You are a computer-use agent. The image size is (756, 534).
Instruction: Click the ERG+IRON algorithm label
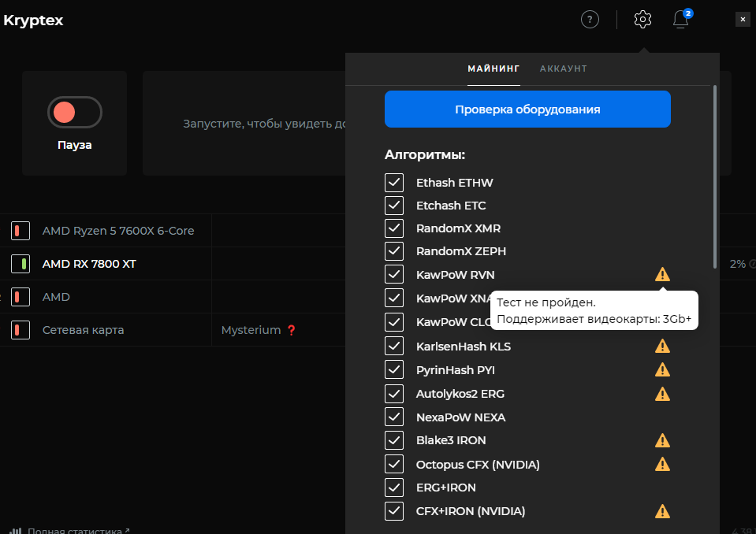(x=445, y=488)
